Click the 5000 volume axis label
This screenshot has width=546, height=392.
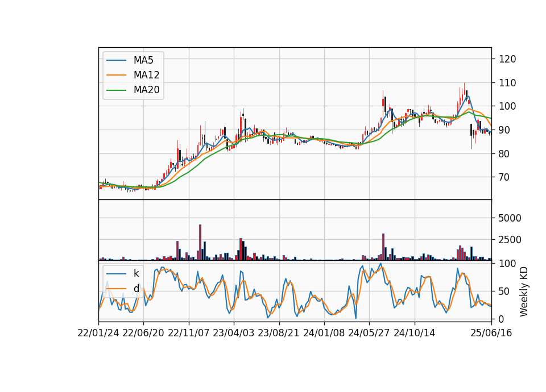[510, 218]
